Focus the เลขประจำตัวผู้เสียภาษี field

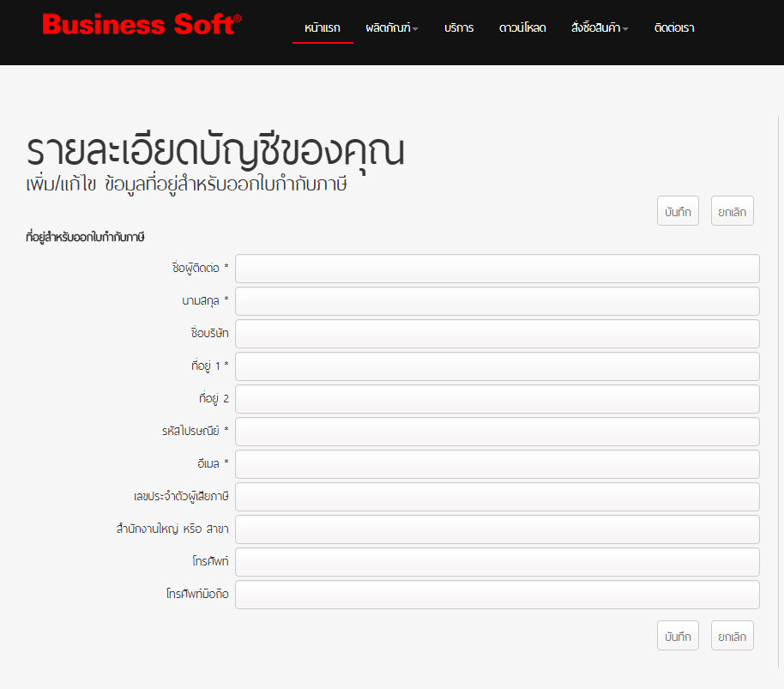coord(497,497)
